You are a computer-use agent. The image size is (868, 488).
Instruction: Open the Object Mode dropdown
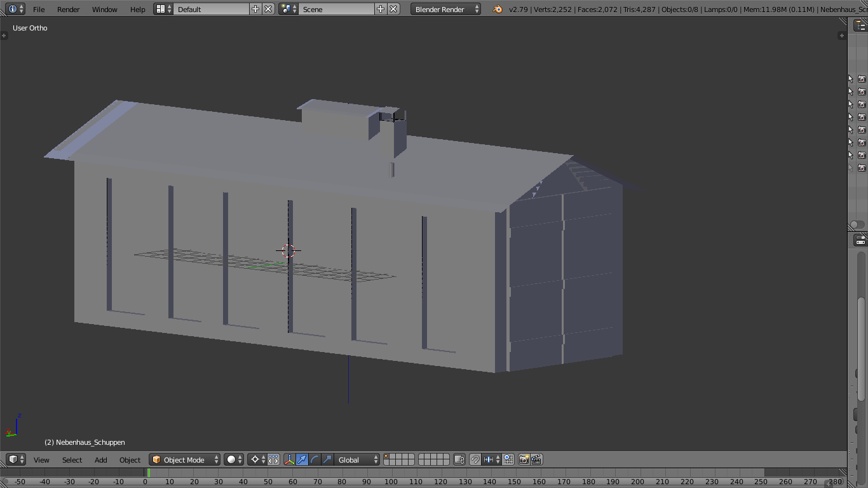click(185, 459)
